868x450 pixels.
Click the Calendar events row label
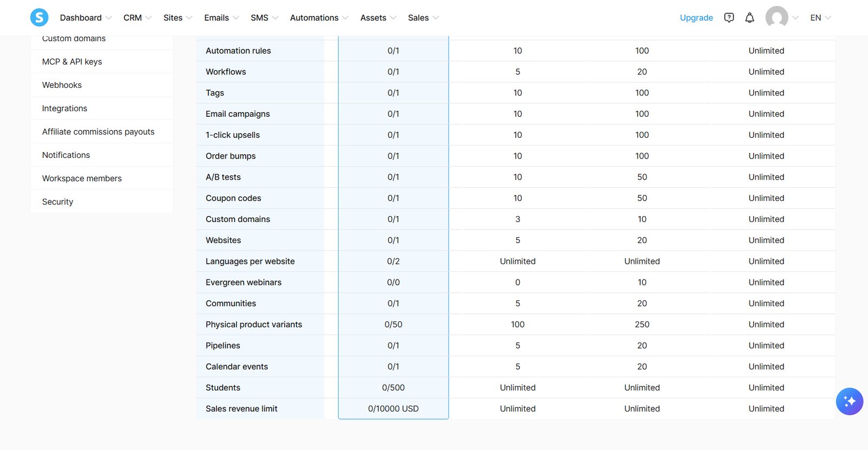237,367
